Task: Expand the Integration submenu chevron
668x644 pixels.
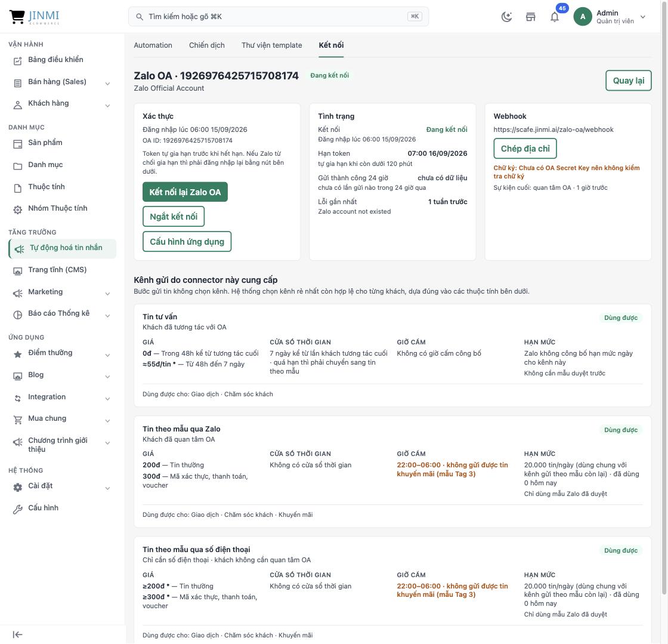Action: [x=108, y=399]
